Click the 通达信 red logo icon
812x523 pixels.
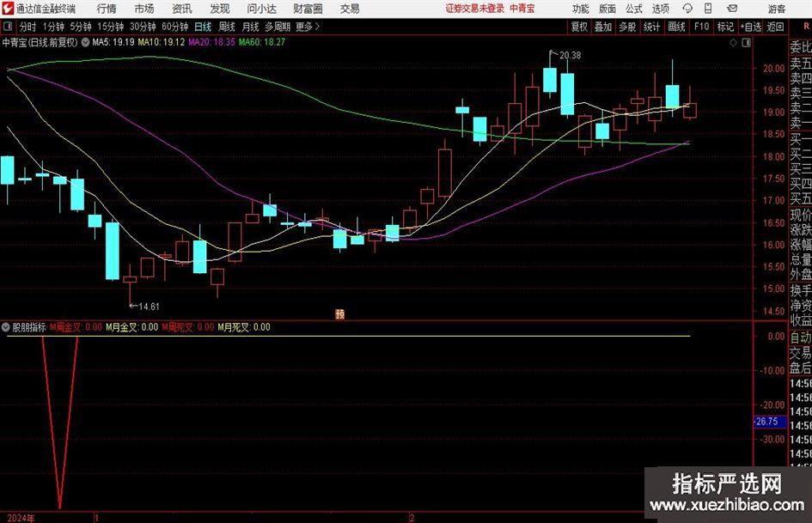[8, 9]
